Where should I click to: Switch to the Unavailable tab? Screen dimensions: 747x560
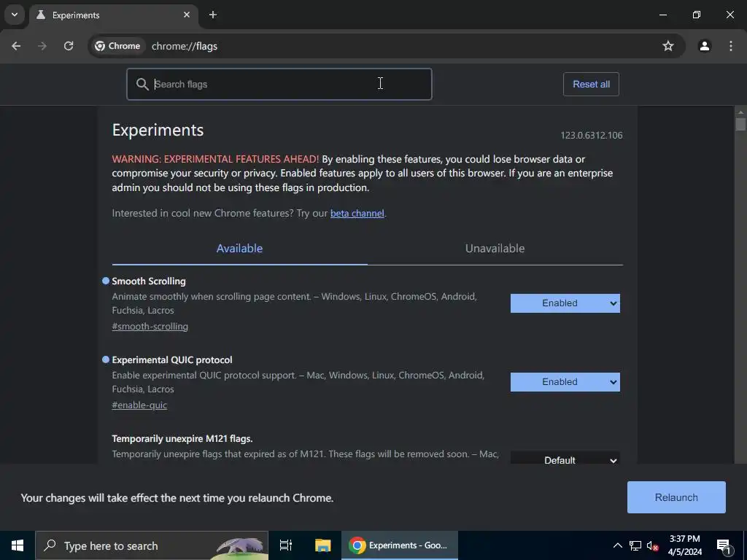pos(495,249)
